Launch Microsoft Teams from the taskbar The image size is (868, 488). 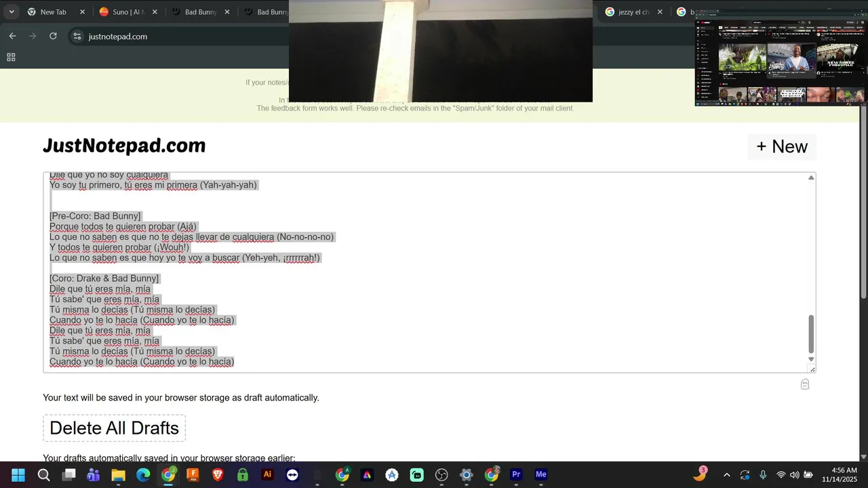(93, 474)
